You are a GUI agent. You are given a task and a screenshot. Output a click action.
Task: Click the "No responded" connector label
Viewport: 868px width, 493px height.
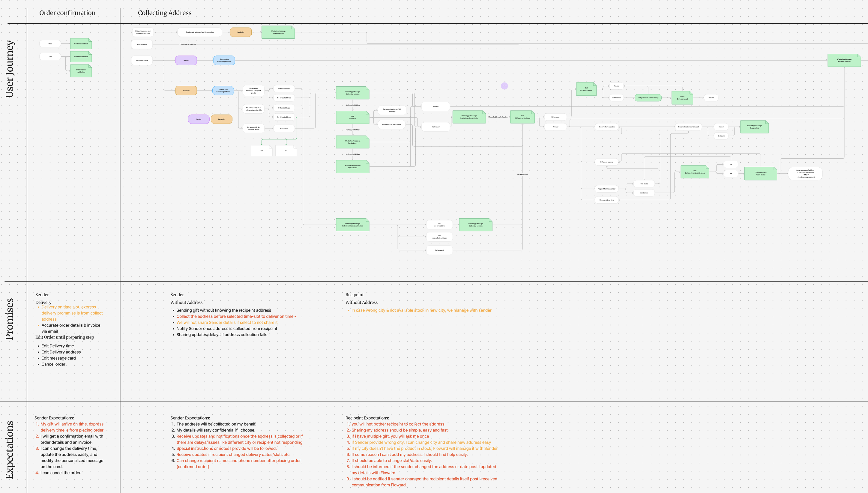tap(522, 174)
